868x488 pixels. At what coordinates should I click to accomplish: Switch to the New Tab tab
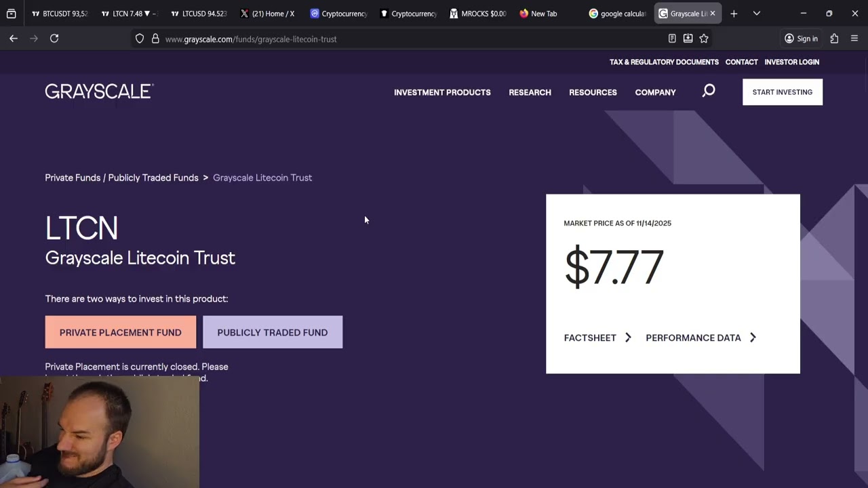coord(547,14)
